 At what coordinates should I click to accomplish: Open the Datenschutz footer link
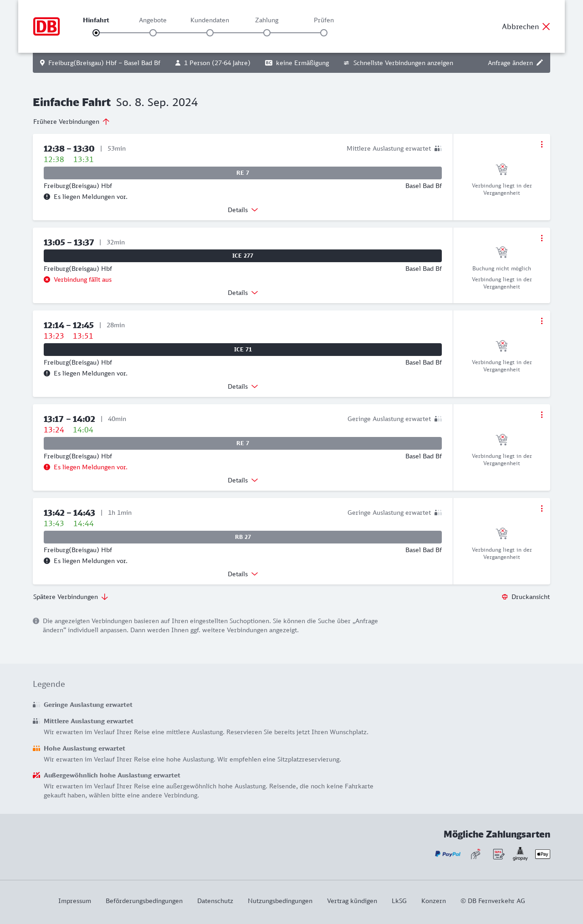point(215,901)
